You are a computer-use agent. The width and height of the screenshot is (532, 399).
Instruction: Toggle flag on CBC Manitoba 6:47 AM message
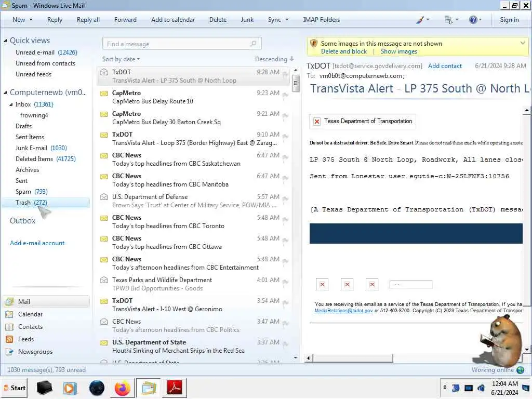[285, 178]
